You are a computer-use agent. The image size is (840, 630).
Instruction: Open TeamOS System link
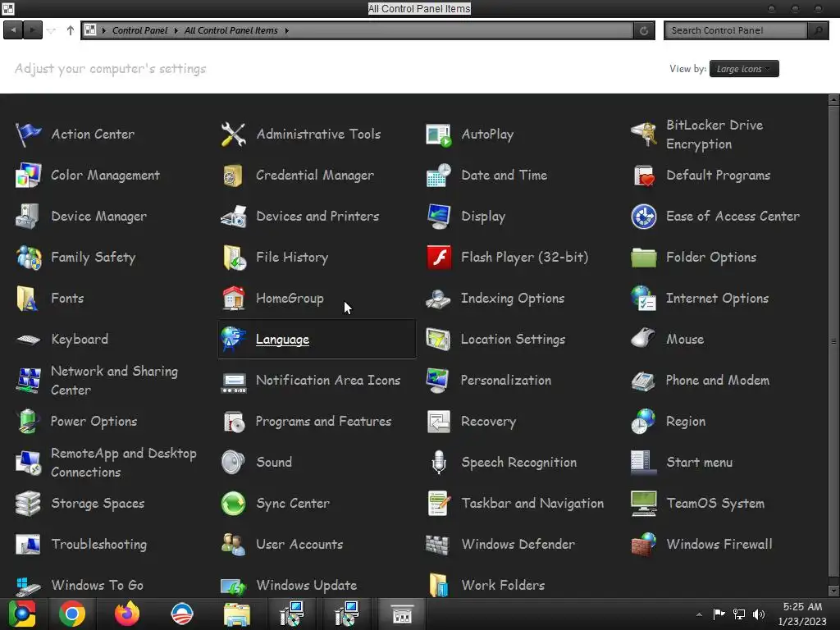(715, 504)
